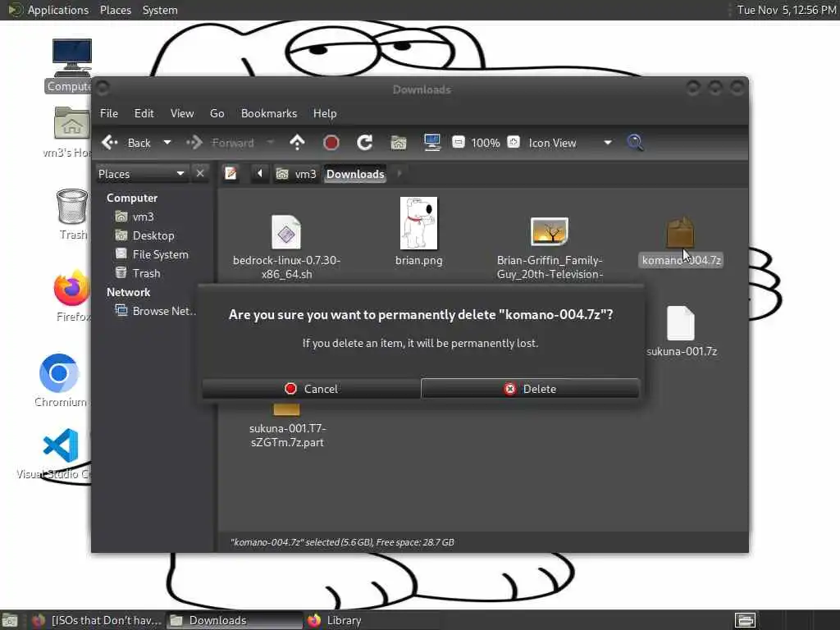Open the Go menu
Viewport: 840px width, 630px height.
[x=217, y=113]
